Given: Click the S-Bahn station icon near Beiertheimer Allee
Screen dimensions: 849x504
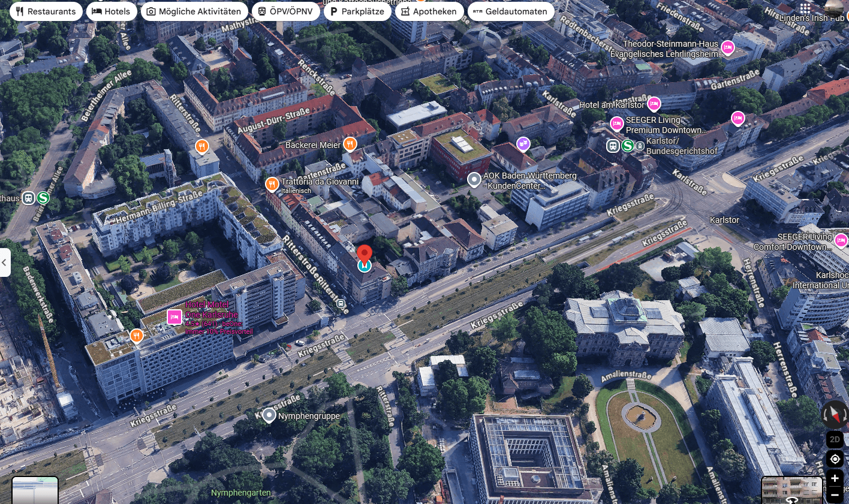Looking at the screenshot, I should (x=43, y=198).
